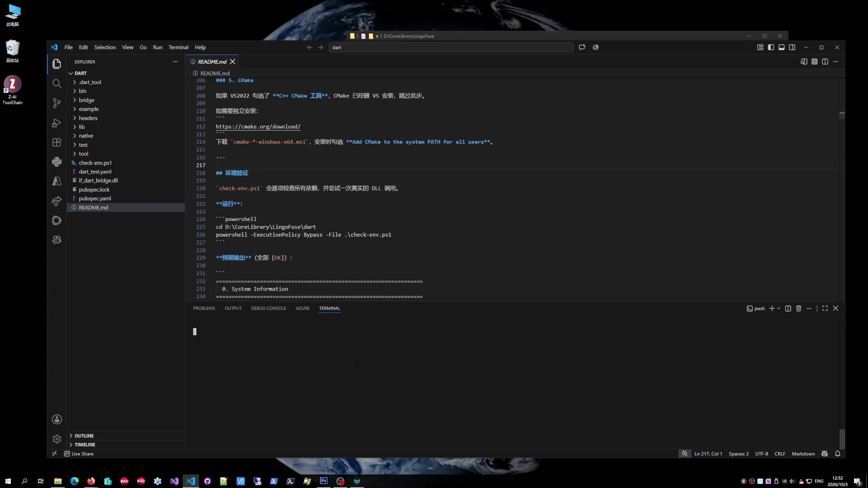Open the Selection menu
Screen dimensions: 868x488
105,47
